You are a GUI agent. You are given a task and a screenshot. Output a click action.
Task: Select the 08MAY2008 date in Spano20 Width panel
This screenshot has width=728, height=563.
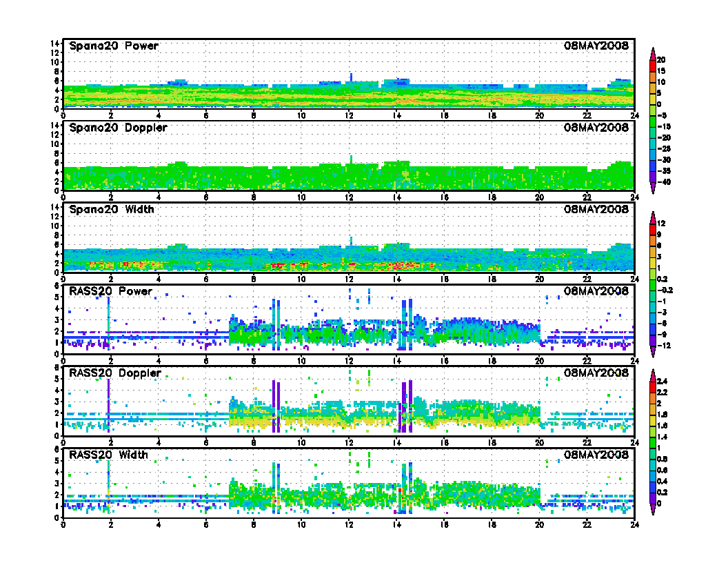(x=596, y=210)
